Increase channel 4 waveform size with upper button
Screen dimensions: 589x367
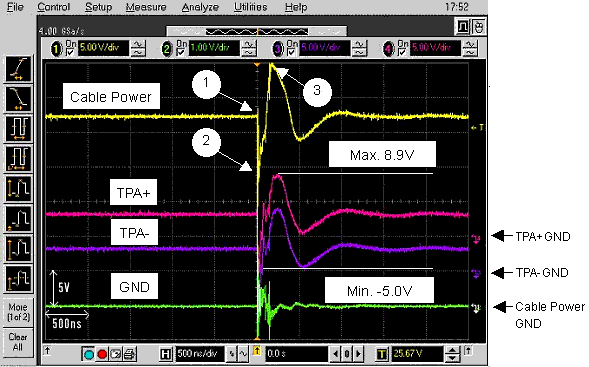[470, 45]
